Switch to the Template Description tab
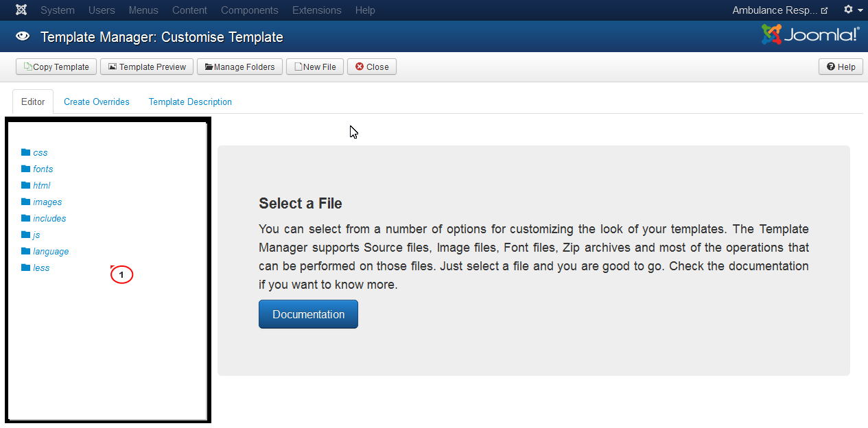 point(190,102)
